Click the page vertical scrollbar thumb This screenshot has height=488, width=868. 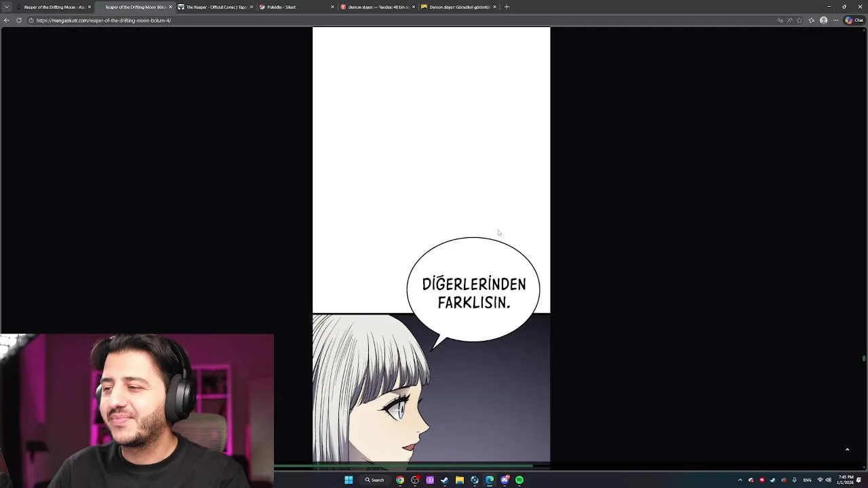click(864, 359)
